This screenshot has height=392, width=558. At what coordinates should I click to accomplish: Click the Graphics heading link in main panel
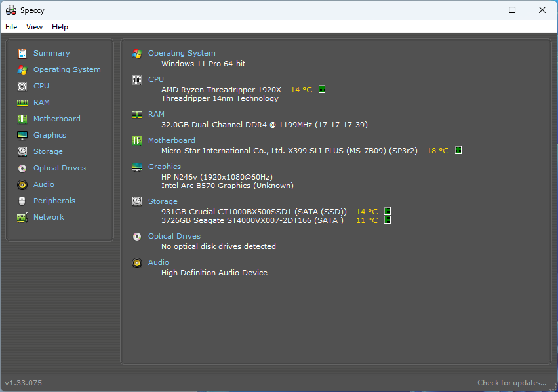pyautogui.click(x=165, y=167)
